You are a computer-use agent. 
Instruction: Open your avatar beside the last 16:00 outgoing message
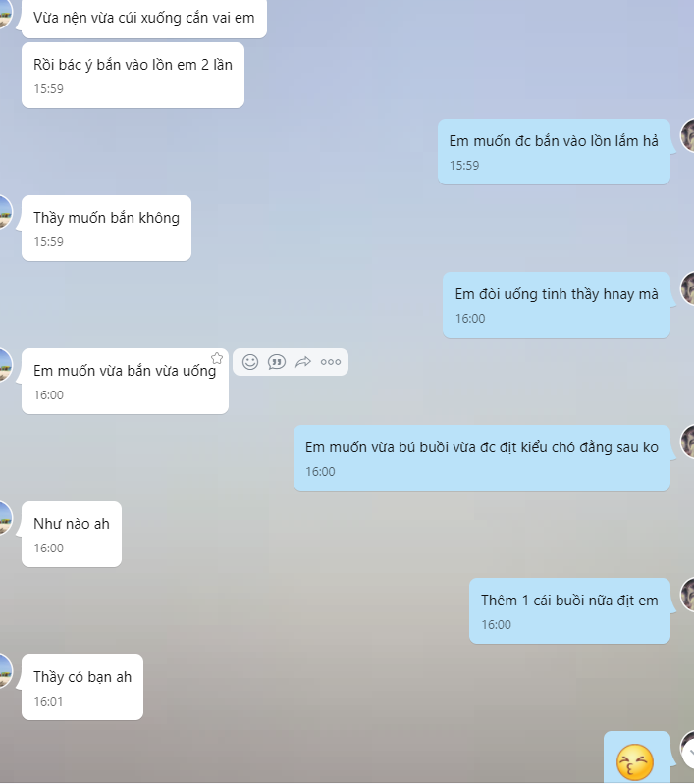click(x=687, y=595)
